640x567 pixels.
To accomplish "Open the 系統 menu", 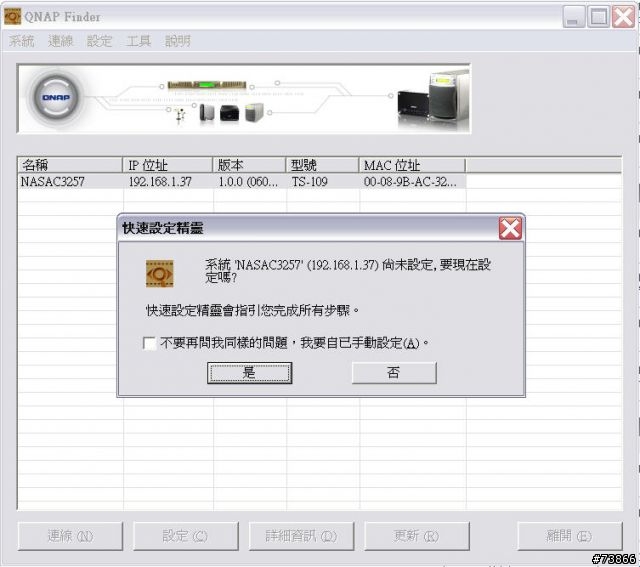I will pyautogui.click(x=22, y=41).
